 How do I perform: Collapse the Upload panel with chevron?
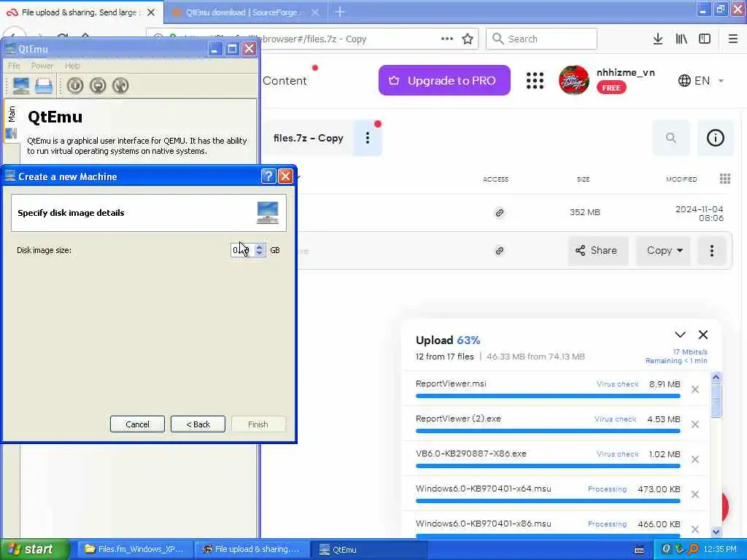click(680, 335)
